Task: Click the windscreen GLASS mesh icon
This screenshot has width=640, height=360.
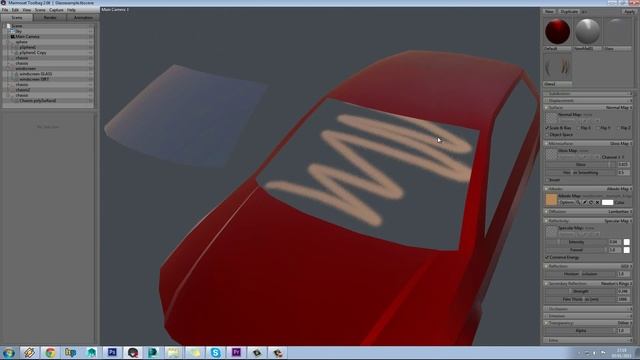Action: click(x=16, y=74)
